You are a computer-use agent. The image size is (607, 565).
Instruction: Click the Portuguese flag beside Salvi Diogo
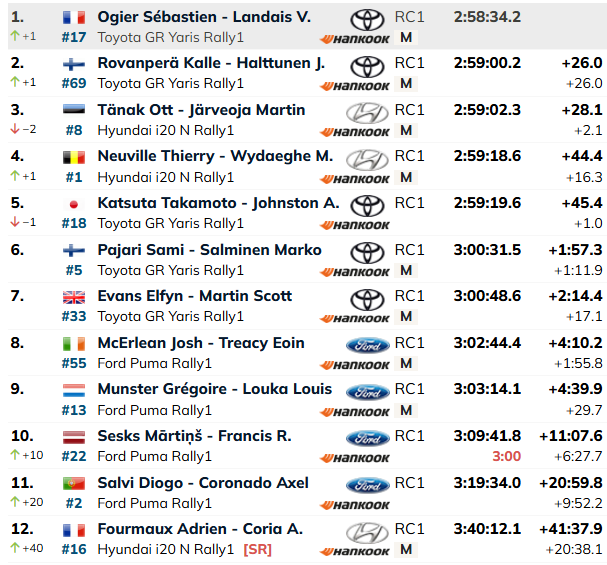point(74,484)
